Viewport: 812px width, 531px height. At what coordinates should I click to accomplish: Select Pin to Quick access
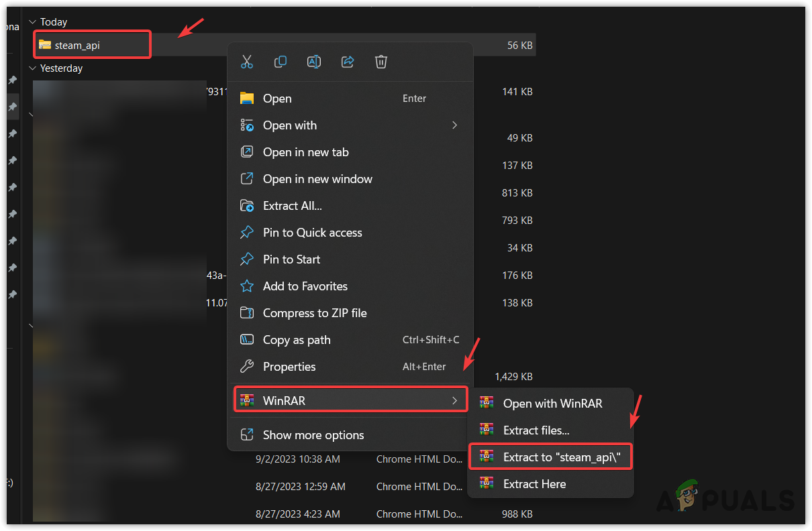312,233
